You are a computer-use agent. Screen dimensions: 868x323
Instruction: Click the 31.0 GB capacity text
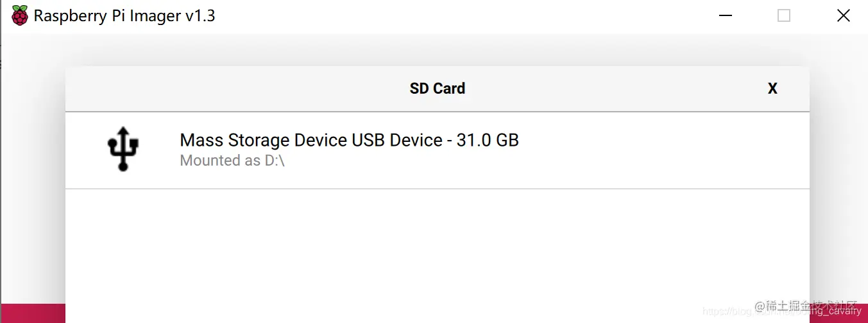487,140
